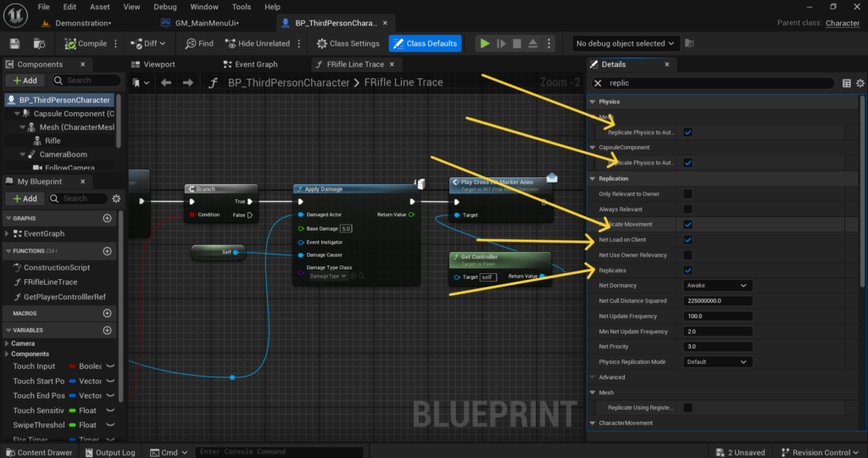The width and height of the screenshot is (868, 458).
Task: Add a new variable with plus icon
Action: tap(108, 330)
